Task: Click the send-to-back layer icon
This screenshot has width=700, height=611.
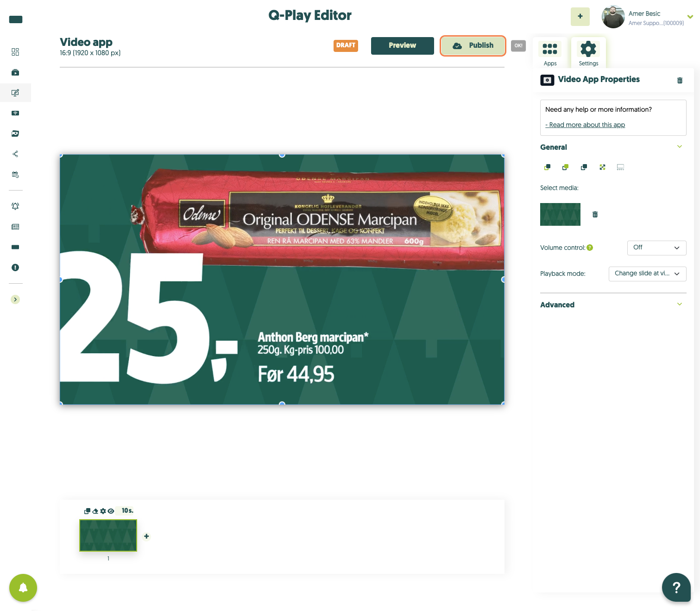Action: 547,167
